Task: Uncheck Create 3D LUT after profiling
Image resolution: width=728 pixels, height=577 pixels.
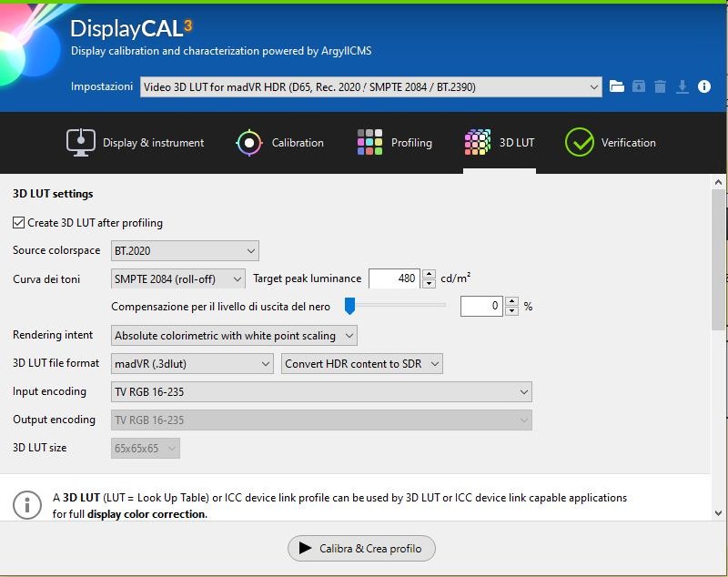Action: (18, 223)
